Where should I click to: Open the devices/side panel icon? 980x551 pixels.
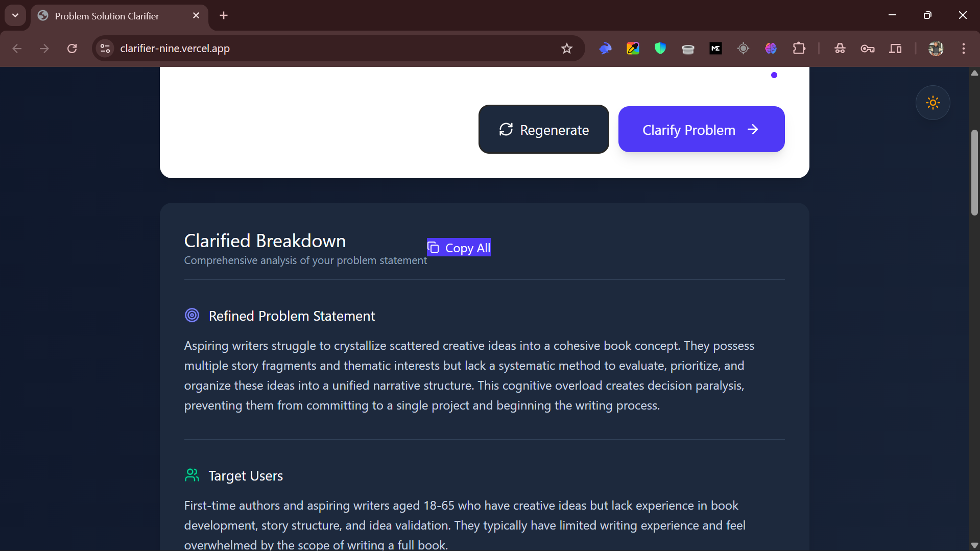[895, 49]
